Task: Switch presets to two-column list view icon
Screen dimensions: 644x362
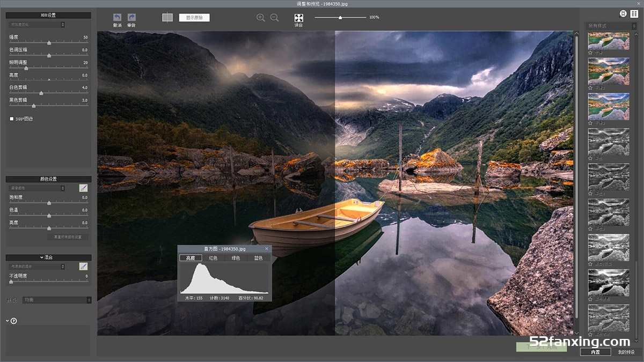Action: pos(634,13)
